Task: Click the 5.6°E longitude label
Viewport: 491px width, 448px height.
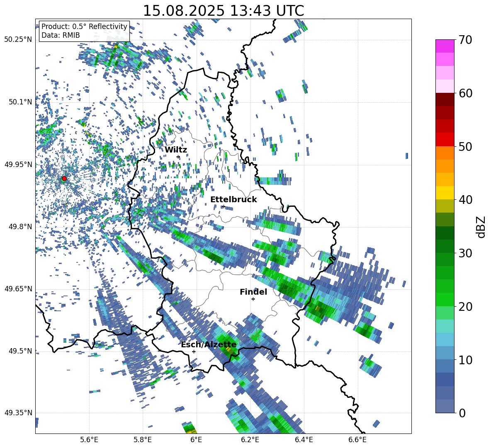Action: coord(89,440)
